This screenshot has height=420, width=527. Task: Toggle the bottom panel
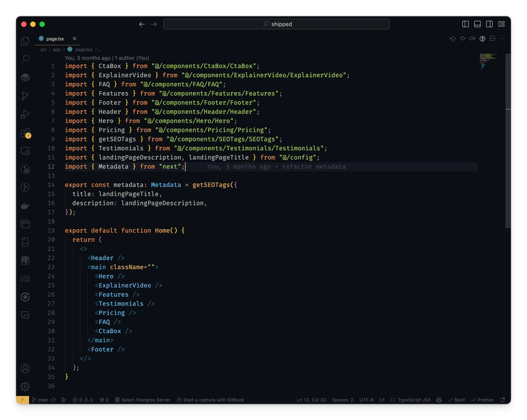tap(477, 24)
